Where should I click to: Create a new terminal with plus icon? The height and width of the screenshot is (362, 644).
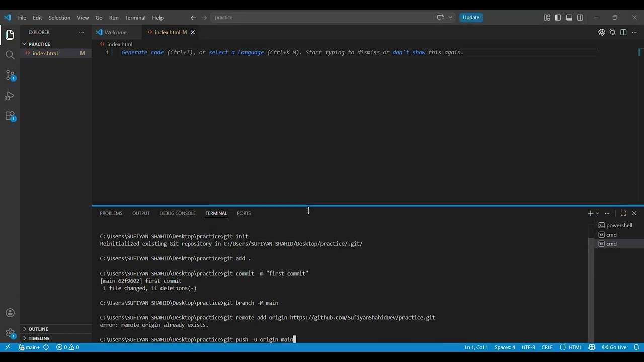(590, 213)
